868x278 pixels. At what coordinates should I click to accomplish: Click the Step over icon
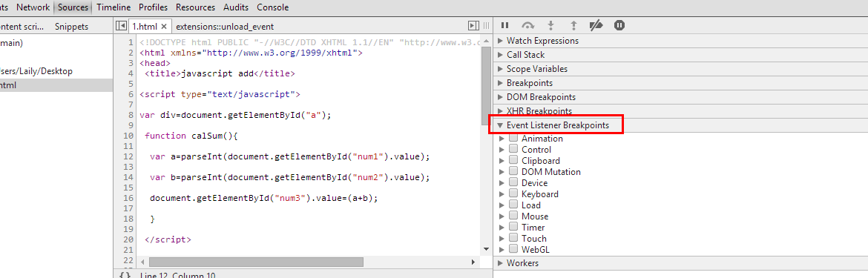(528, 25)
